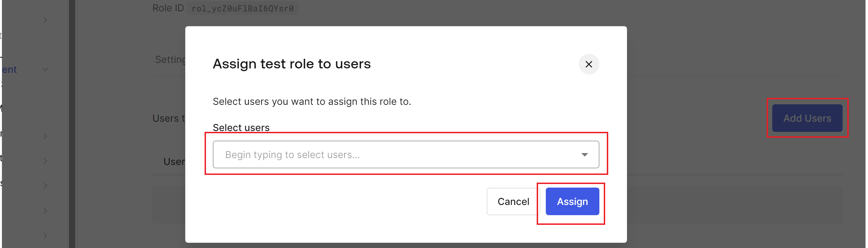Switch to the partially hidden Settings tab

point(170,60)
